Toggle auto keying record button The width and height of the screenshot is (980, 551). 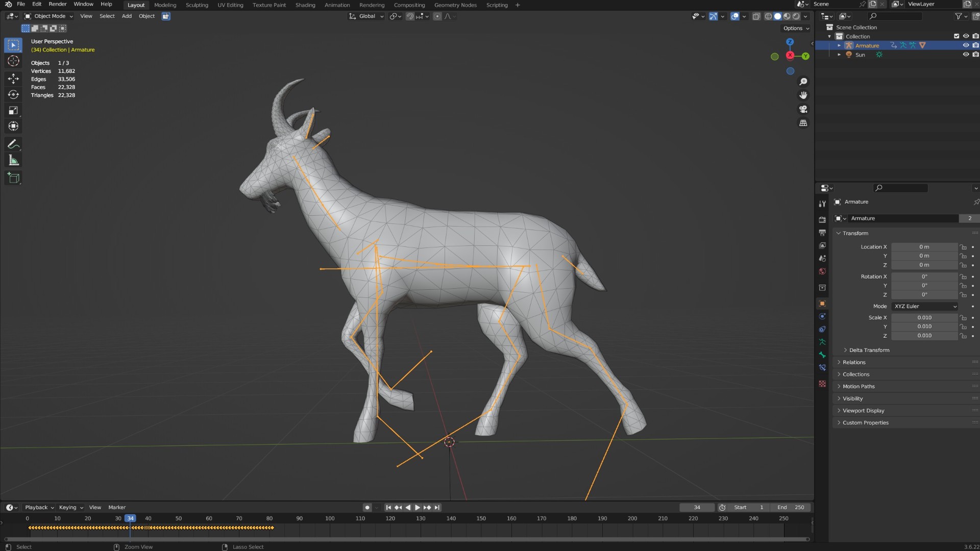367,508
